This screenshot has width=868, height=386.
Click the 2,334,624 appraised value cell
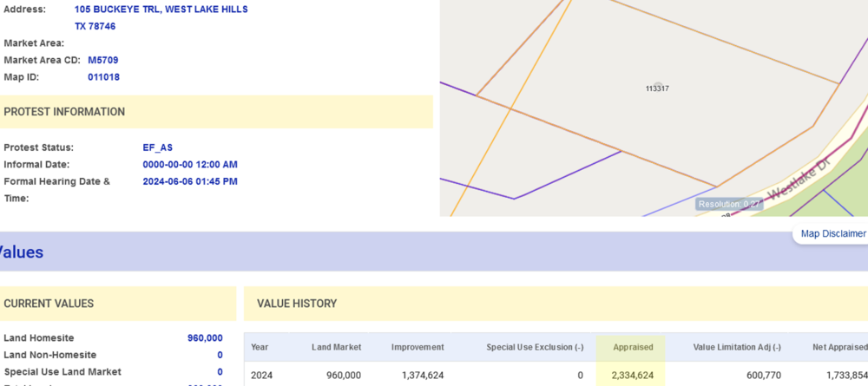click(633, 376)
